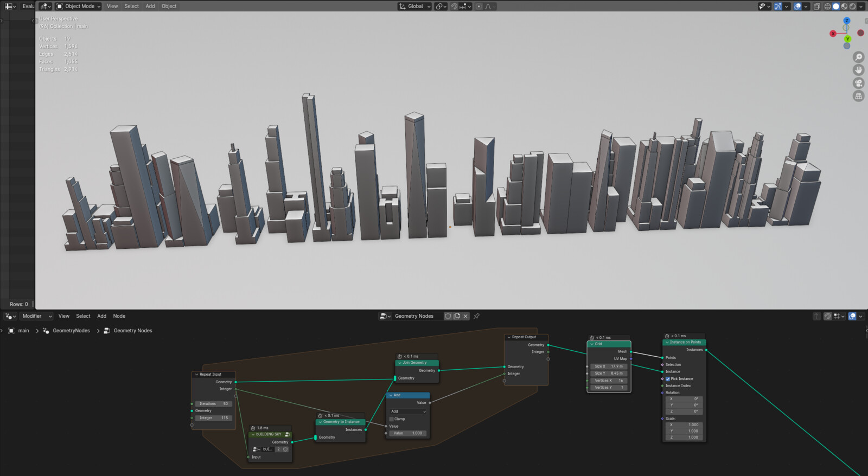Toggle node editor snapping
The image size is (868, 476).
coord(827,316)
